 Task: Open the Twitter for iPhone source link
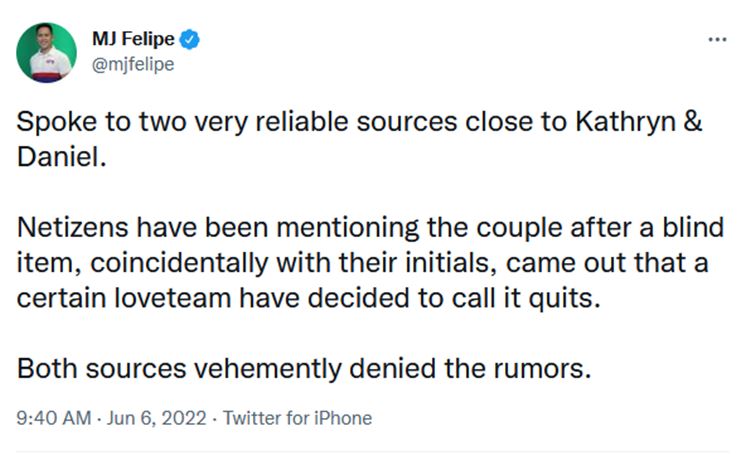[297, 418]
